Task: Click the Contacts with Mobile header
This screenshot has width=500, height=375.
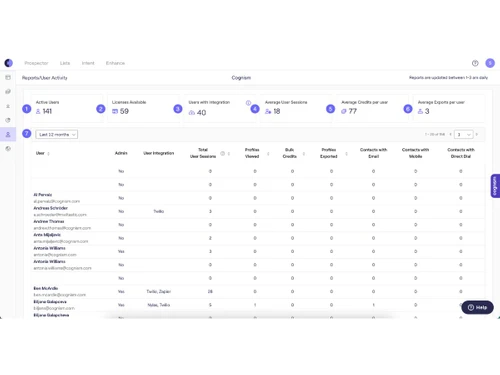Action: tap(415, 153)
